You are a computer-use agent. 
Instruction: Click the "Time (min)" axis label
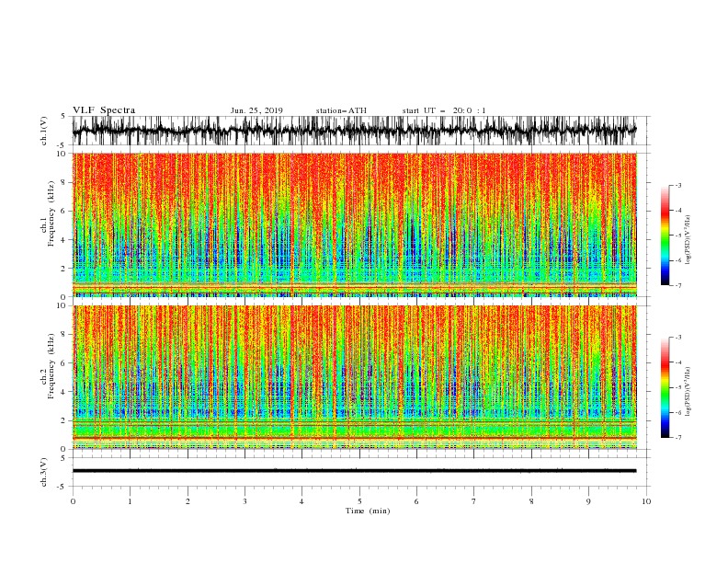click(368, 511)
